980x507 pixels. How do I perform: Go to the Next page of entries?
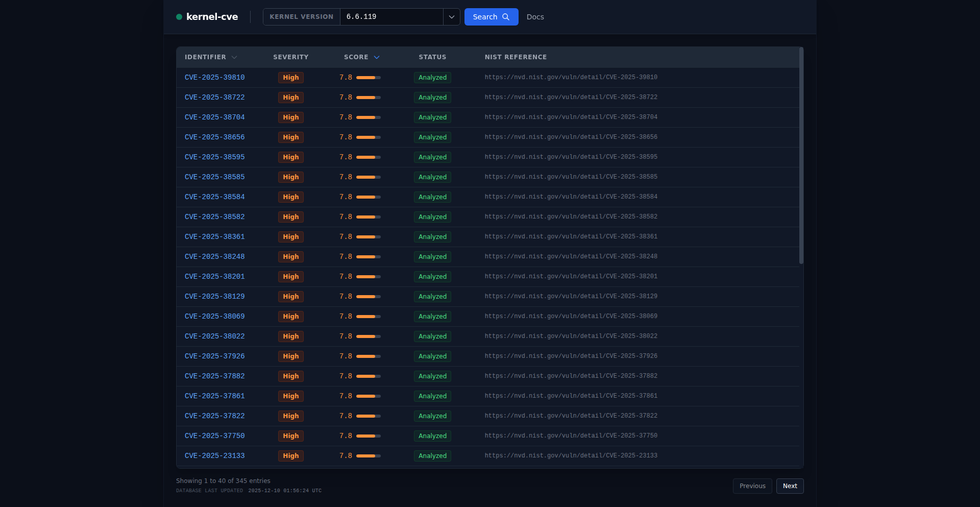pyautogui.click(x=790, y=486)
